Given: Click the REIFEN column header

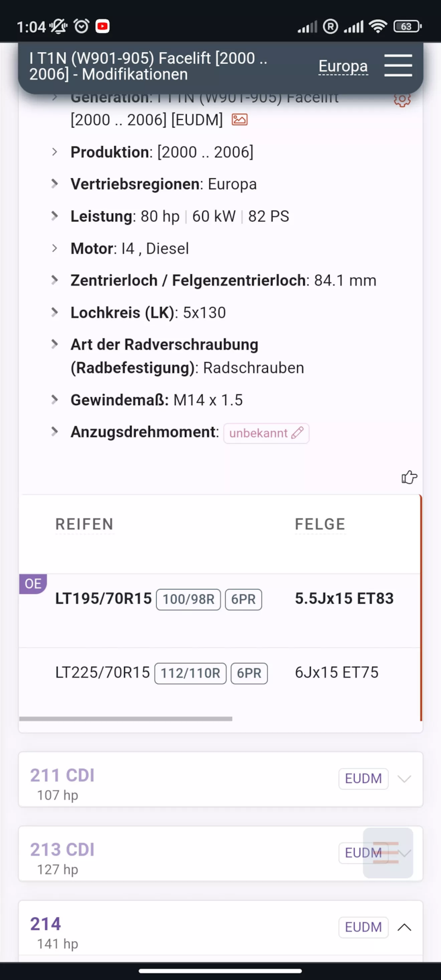Looking at the screenshot, I should tap(84, 524).
